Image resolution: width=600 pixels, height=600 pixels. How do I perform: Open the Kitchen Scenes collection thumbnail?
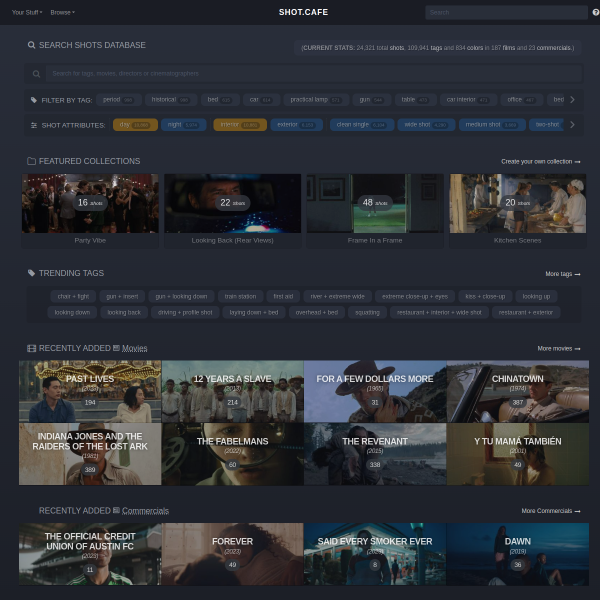[x=517, y=204]
